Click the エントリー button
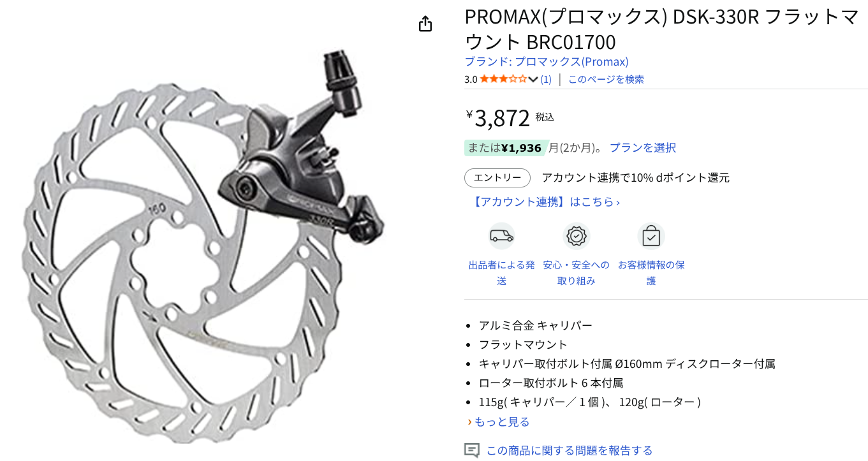The width and height of the screenshot is (868, 461). click(497, 178)
